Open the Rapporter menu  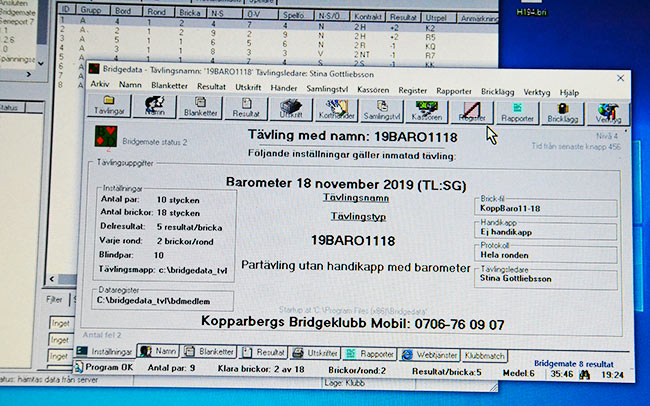(x=454, y=91)
